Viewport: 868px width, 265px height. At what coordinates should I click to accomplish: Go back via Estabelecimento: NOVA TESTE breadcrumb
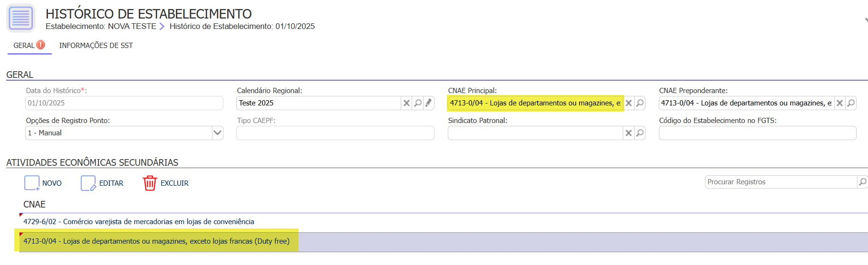click(101, 27)
